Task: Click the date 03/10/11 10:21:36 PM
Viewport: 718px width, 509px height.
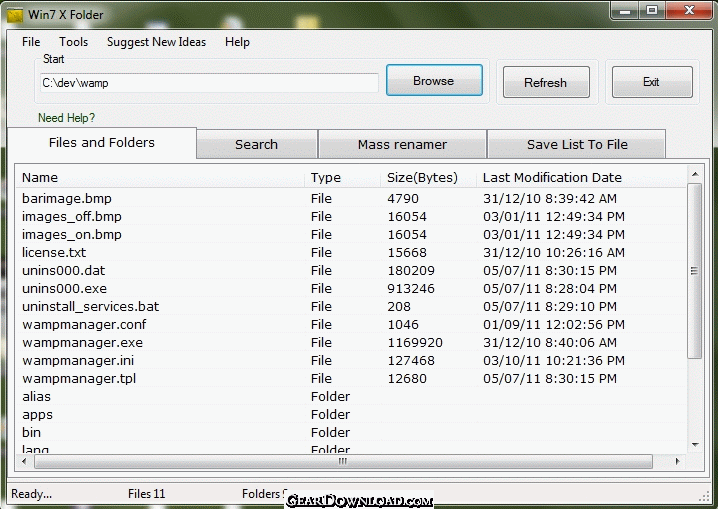Action: [554, 361]
